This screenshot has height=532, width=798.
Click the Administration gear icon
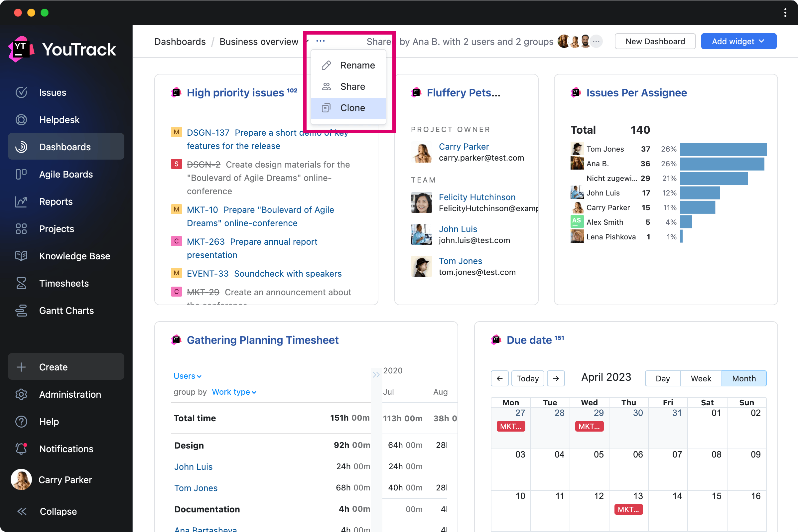coord(21,394)
